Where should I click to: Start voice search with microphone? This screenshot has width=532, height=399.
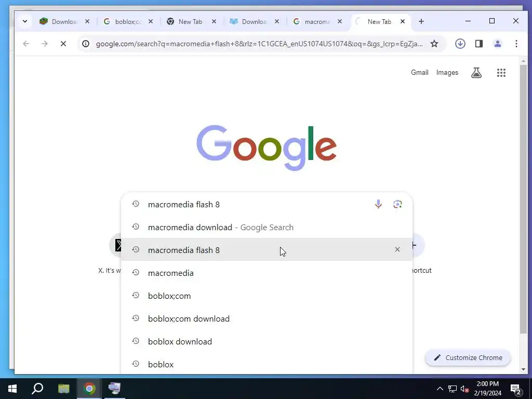pos(378,204)
